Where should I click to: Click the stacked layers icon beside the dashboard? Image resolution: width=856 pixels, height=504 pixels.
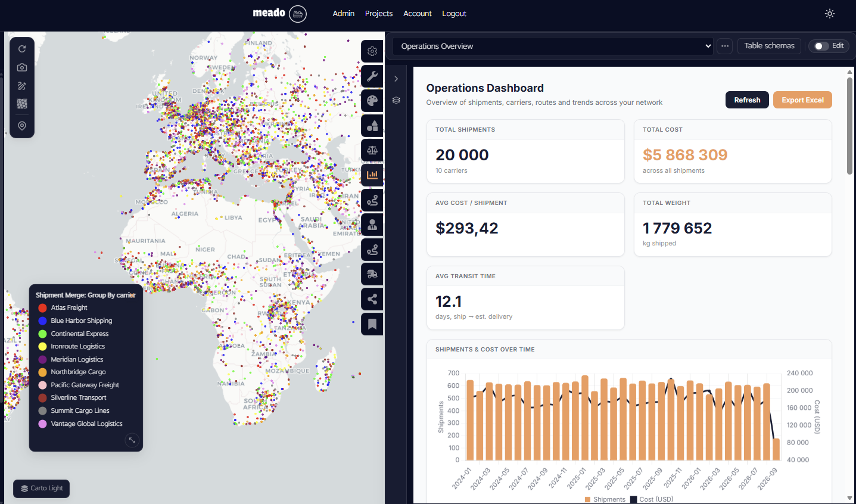[x=396, y=100]
